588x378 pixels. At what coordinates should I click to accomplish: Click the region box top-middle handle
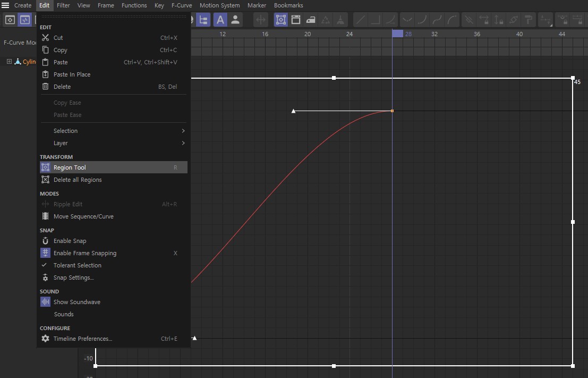click(x=334, y=78)
